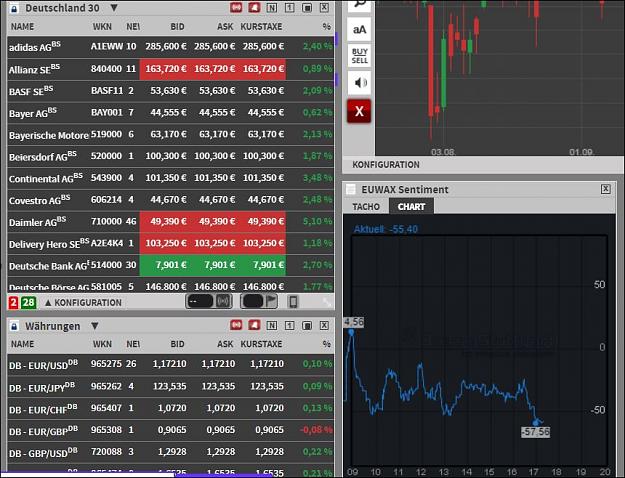Click the speaker sound icon in chart toolbar
The height and width of the screenshot is (478, 625).
(x=360, y=83)
